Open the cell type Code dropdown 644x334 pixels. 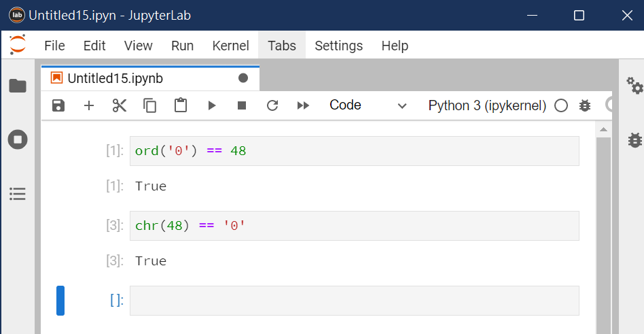click(x=368, y=105)
